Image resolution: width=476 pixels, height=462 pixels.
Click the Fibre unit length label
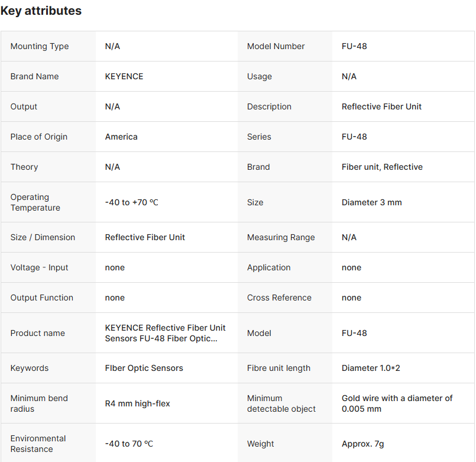tap(279, 368)
